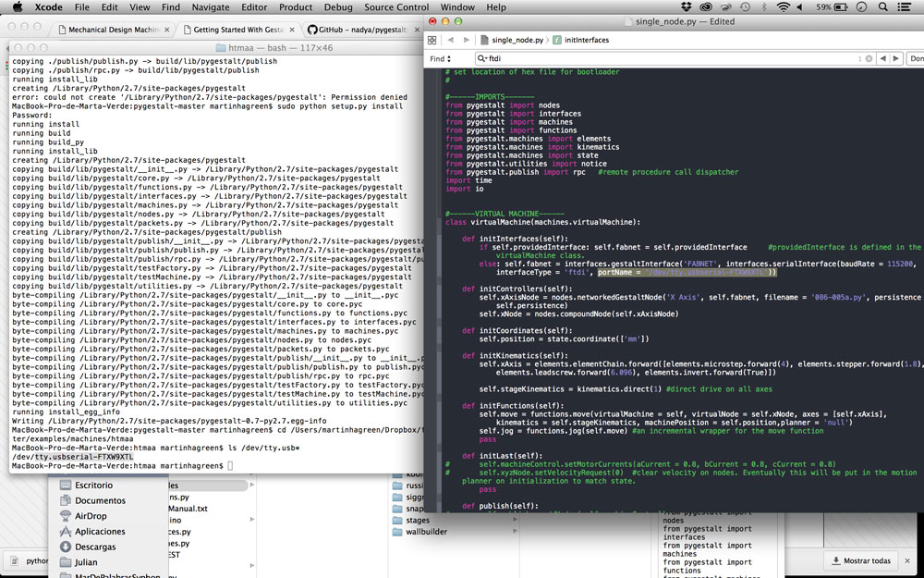Switch to GitHub nadya/pygestalt tab
The image size is (924, 578).
tap(362, 30)
